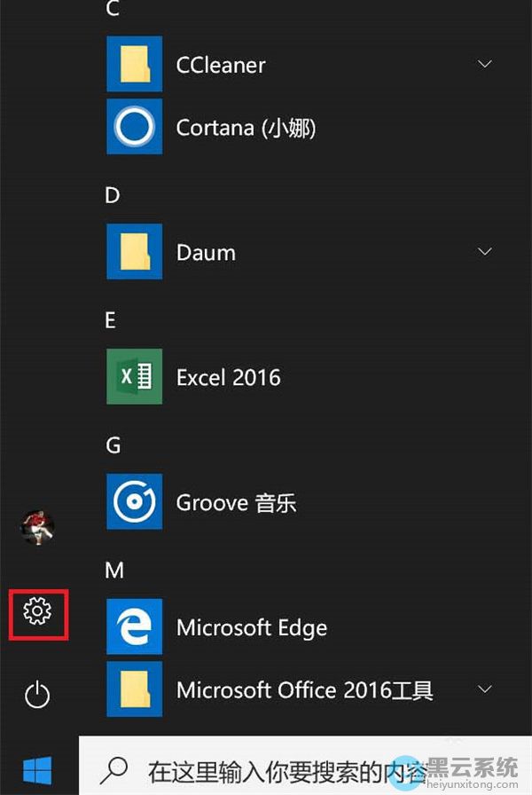532x795 pixels.
Task: Select the letter E section header
Action: tap(111, 320)
